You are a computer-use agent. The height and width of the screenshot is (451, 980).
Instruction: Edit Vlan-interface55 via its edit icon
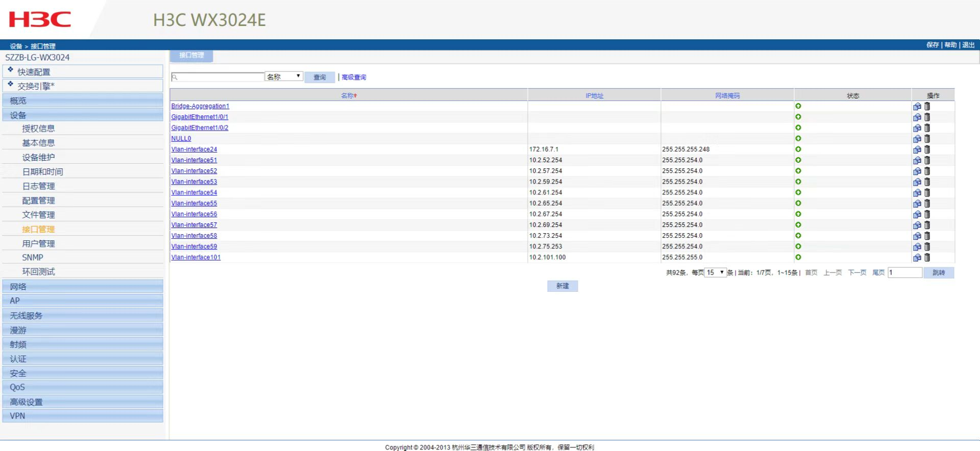917,204
